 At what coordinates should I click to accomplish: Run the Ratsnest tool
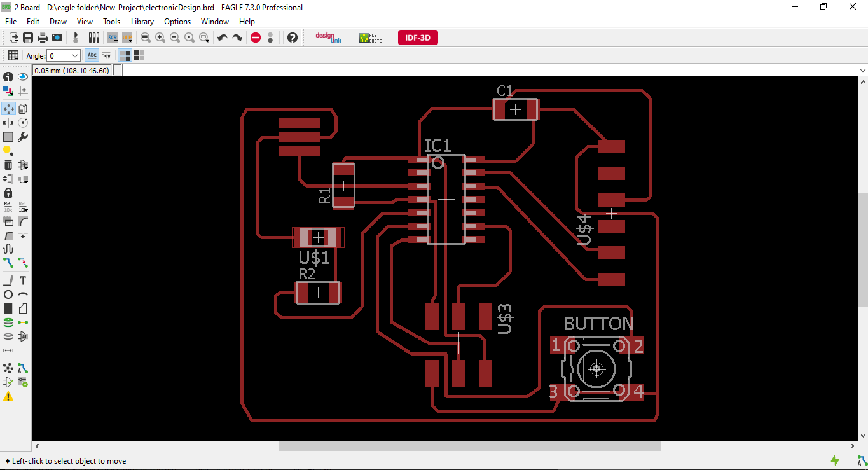[8, 368]
